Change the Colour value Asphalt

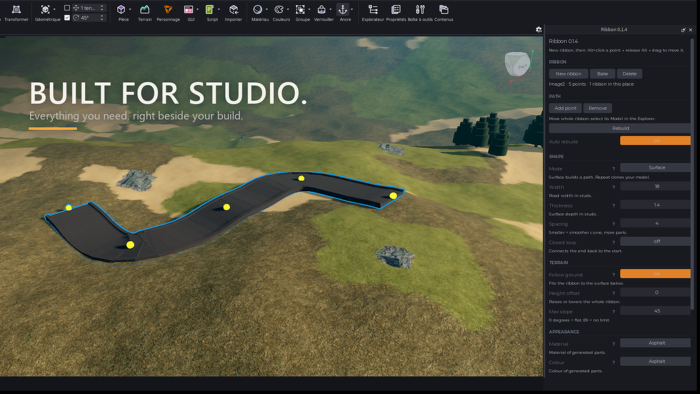(x=655, y=361)
